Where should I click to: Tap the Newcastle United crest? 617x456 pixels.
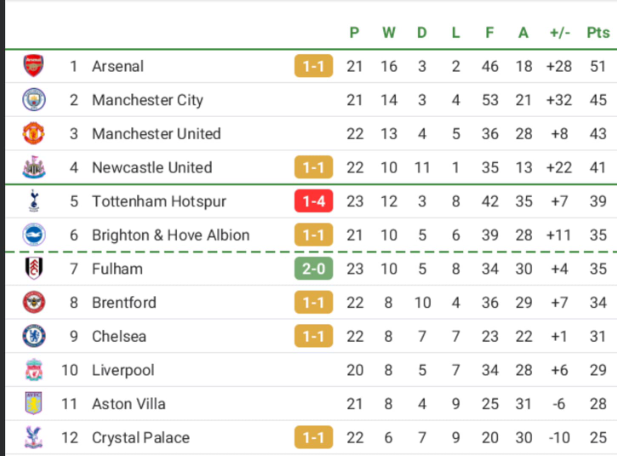pyautogui.click(x=33, y=167)
